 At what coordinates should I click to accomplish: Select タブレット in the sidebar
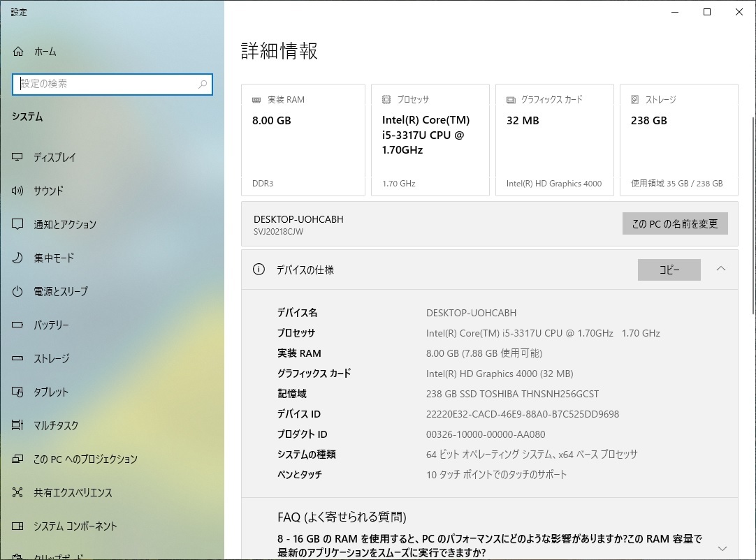pyautogui.click(x=112, y=392)
